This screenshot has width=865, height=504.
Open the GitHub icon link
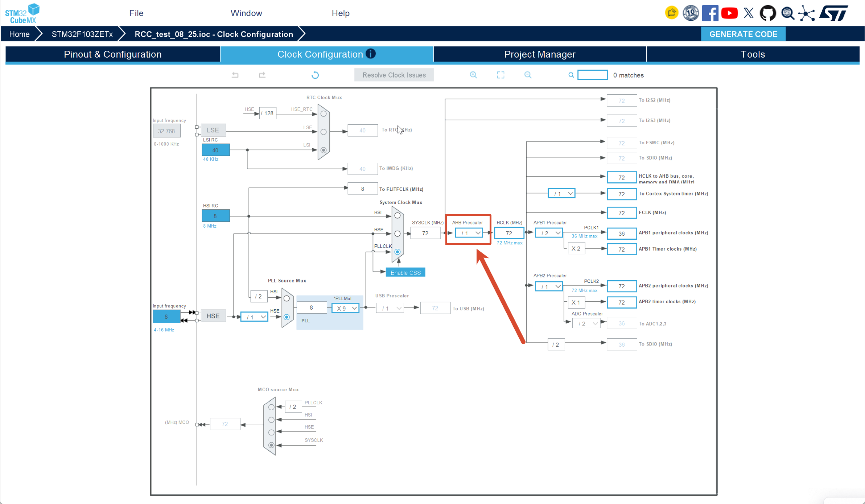(x=768, y=13)
